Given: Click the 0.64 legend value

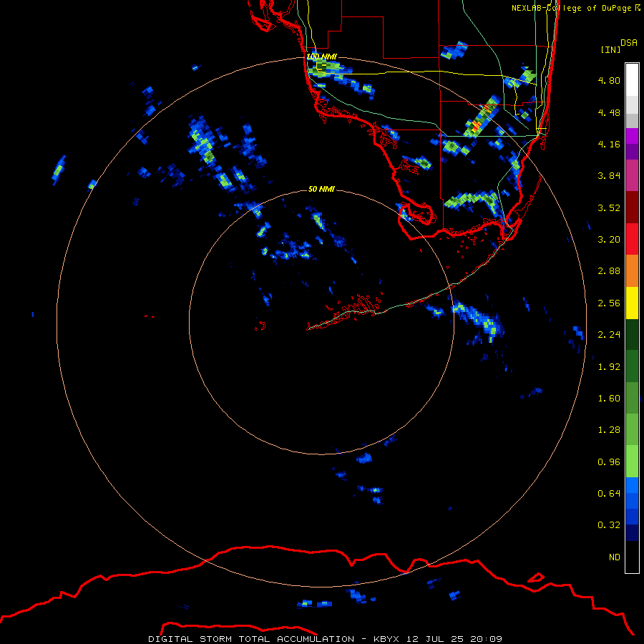Looking at the screenshot, I should point(609,493).
